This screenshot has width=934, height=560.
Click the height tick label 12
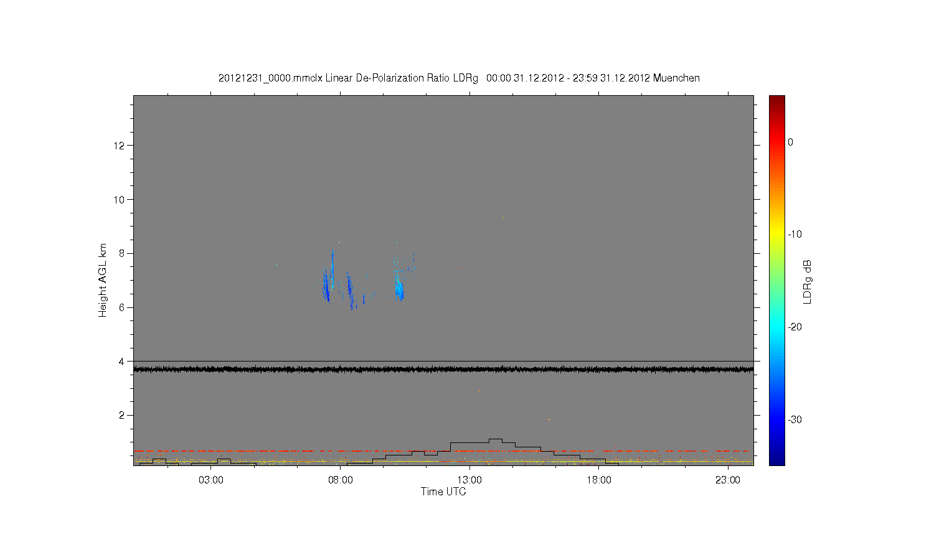point(120,146)
